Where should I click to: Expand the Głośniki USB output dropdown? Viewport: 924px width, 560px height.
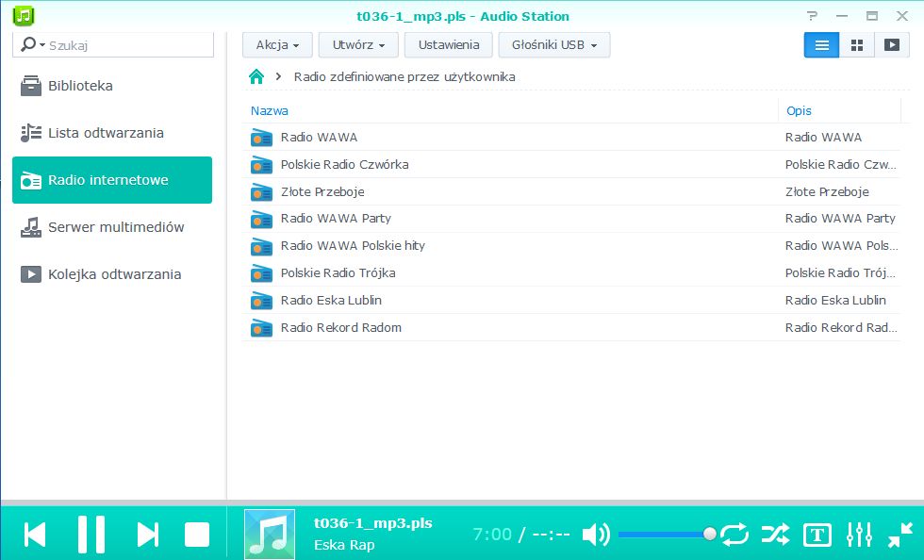coord(554,45)
